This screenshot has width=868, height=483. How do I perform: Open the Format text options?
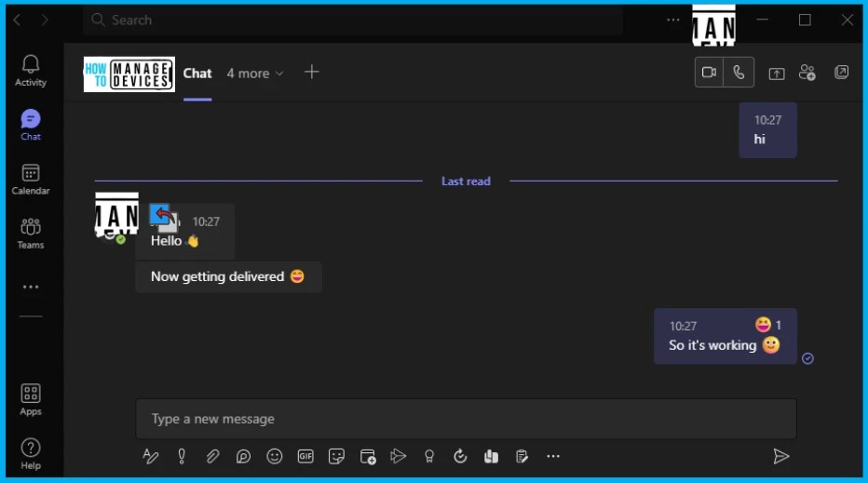151,456
